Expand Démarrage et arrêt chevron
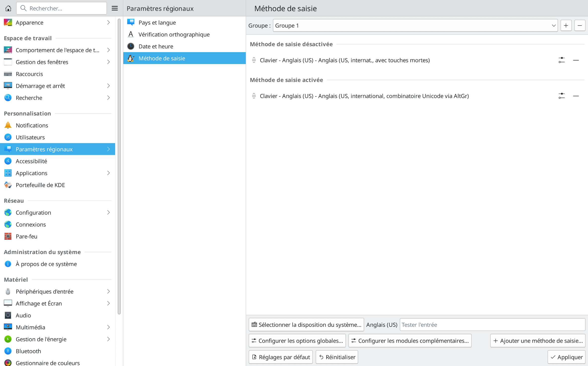The height and width of the screenshot is (366, 588). 108,86
